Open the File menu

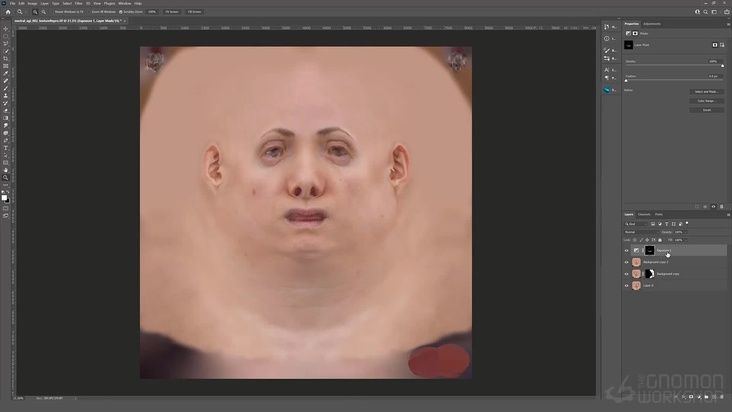click(x=12, y=3)
